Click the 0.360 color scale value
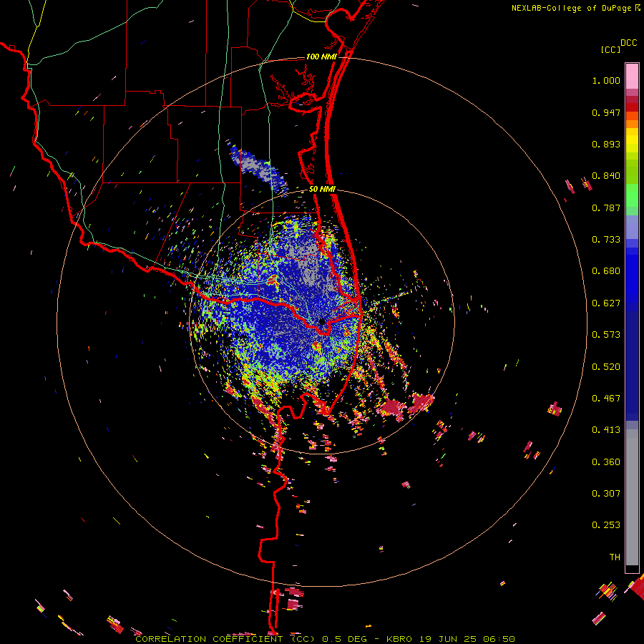 pyautogui.click(x=606, y=462)
